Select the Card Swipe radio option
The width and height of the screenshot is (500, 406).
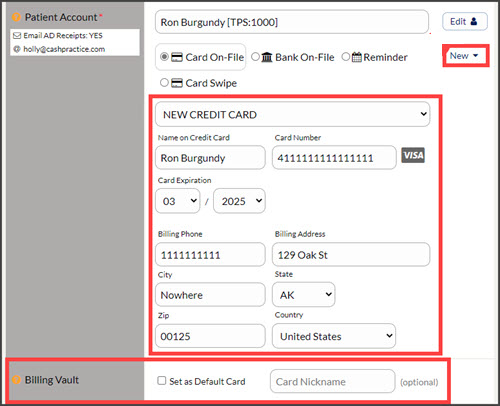[164, 82]
